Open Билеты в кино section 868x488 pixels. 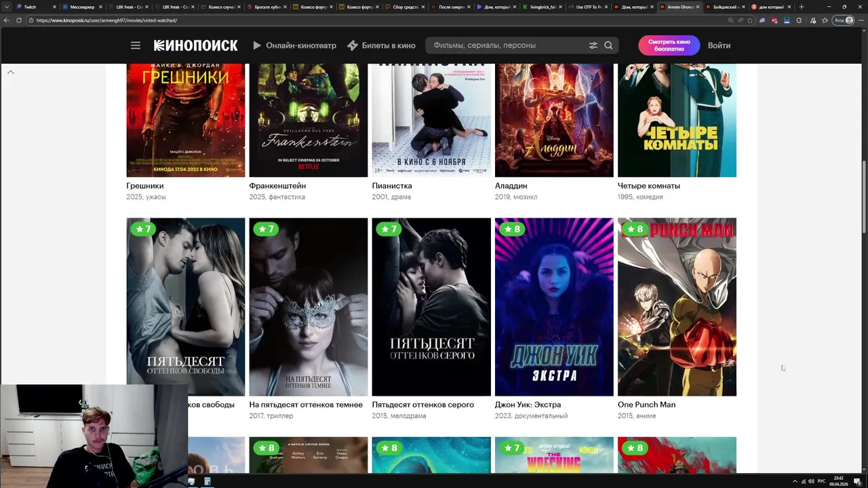coord(381,45)
